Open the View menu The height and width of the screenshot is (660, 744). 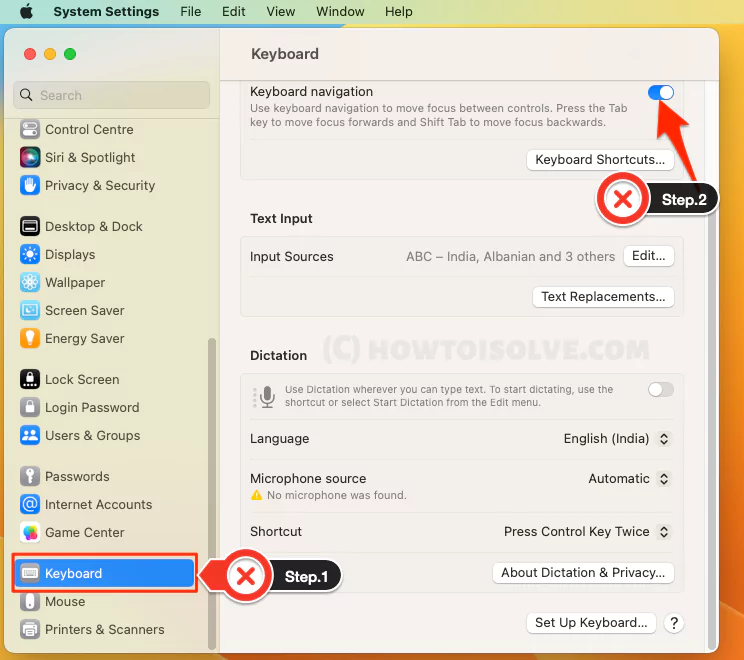pos(280,11)
